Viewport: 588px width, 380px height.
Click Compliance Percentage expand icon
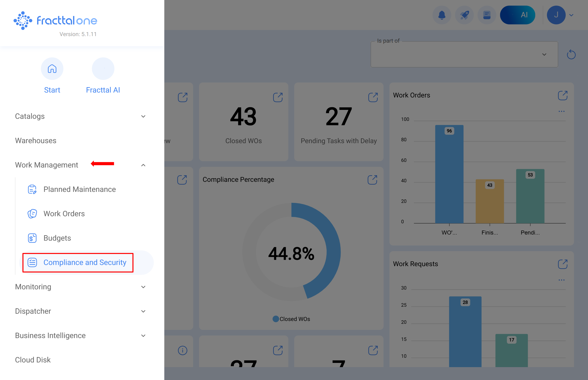[x=372, y=180]
